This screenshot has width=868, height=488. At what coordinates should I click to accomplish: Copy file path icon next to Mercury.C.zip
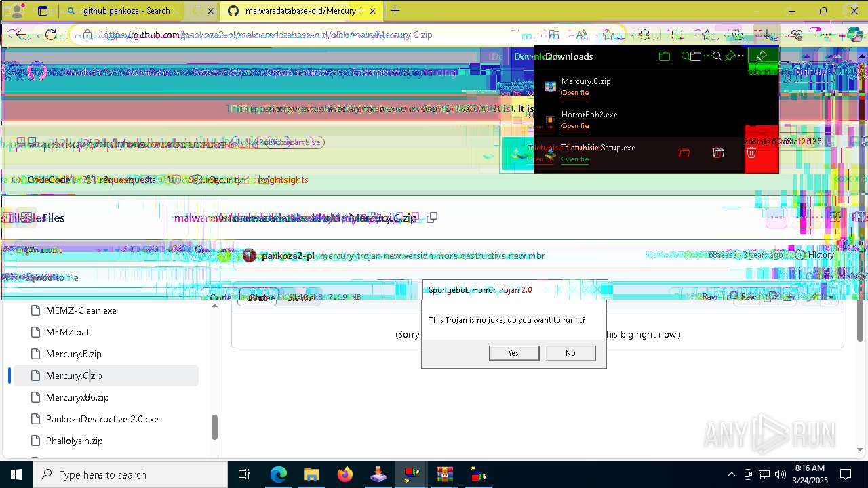[x=431, y=218]
